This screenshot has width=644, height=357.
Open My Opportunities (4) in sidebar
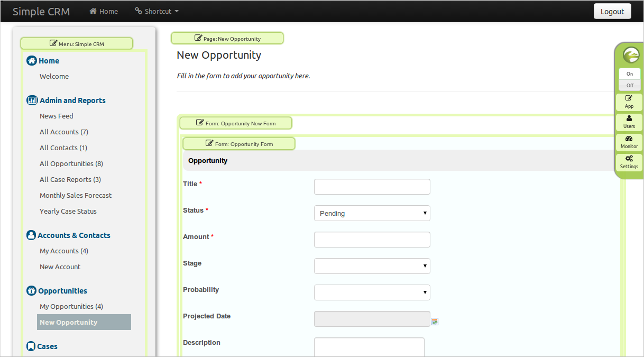point(71,306)
